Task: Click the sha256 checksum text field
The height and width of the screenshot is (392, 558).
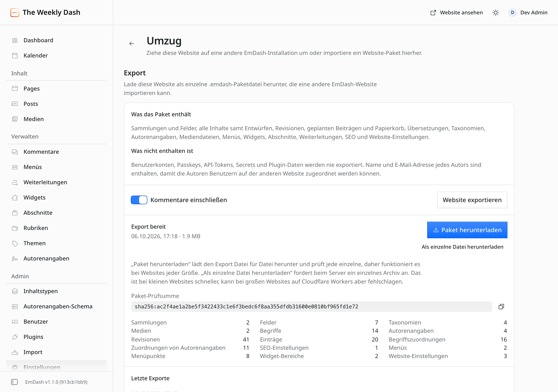Action: click(x=311, y=306)
